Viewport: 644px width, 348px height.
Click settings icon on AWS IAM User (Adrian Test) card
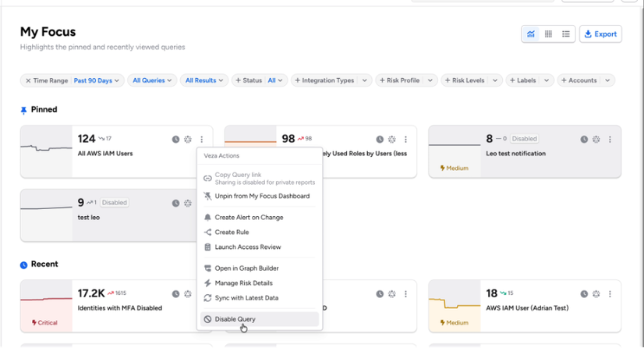coord(596,293)
